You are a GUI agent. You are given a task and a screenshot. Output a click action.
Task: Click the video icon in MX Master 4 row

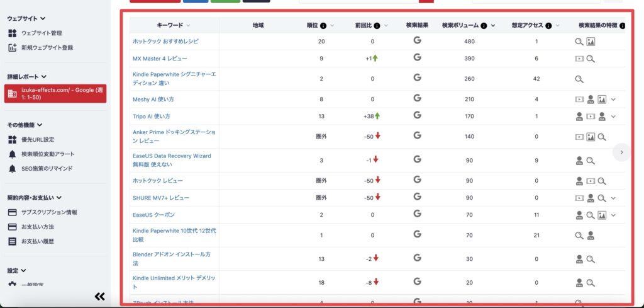(x=579, y=59)
